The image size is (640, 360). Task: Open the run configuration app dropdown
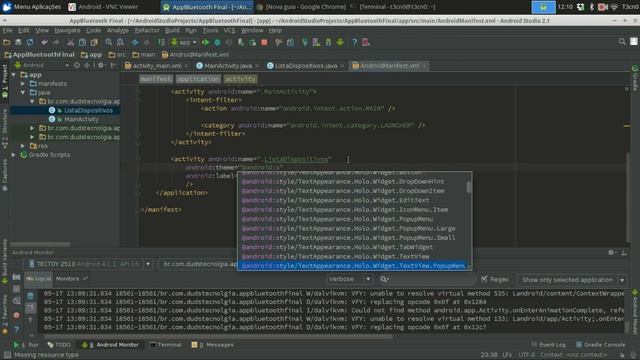(184, 42)
